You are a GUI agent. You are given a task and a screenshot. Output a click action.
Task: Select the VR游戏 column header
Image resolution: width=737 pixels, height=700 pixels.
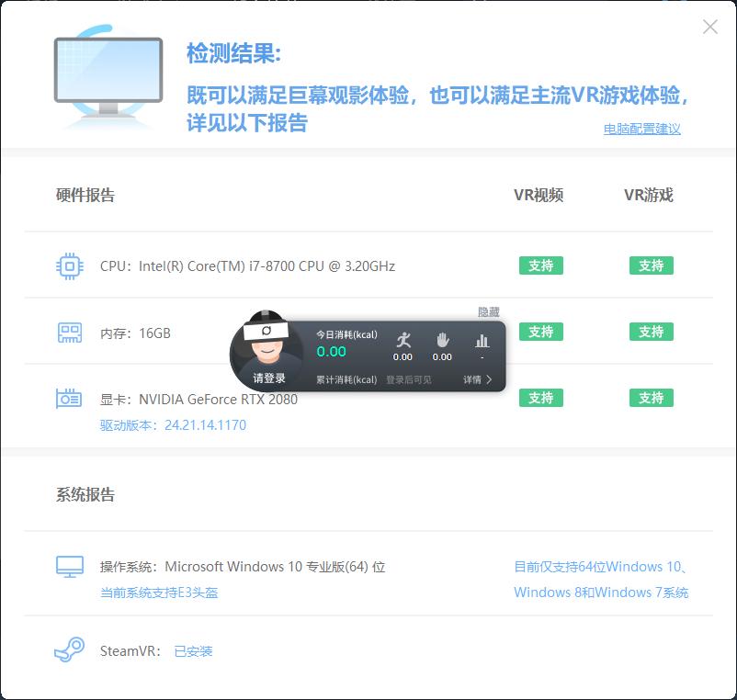coord(650,195)
